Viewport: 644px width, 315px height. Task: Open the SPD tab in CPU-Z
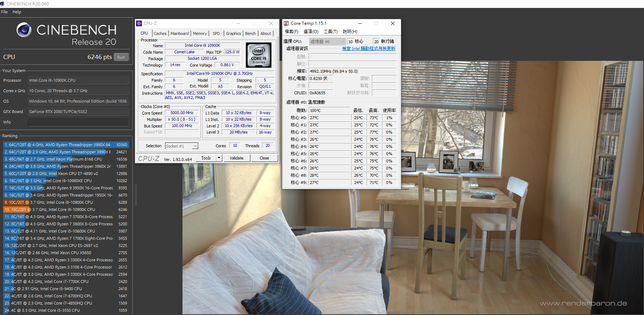[x=216, y=33]
